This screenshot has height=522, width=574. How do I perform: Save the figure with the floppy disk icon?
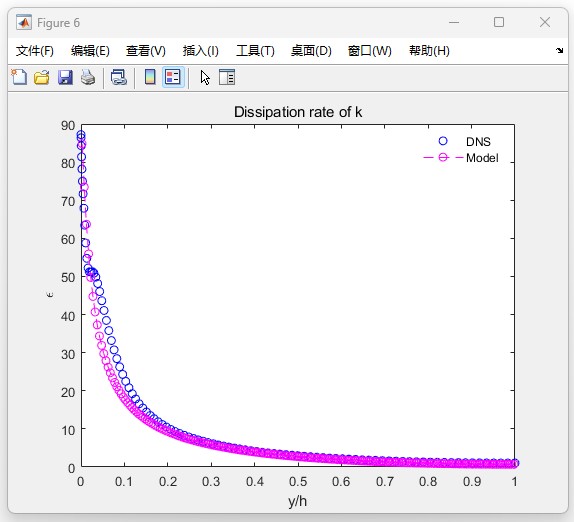[x=65, y=77]
